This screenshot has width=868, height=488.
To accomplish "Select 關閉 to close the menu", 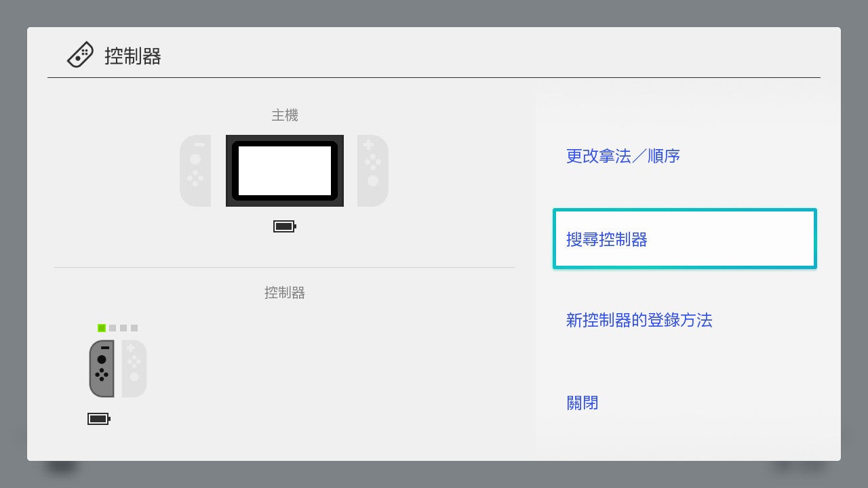I will point(685,403).
